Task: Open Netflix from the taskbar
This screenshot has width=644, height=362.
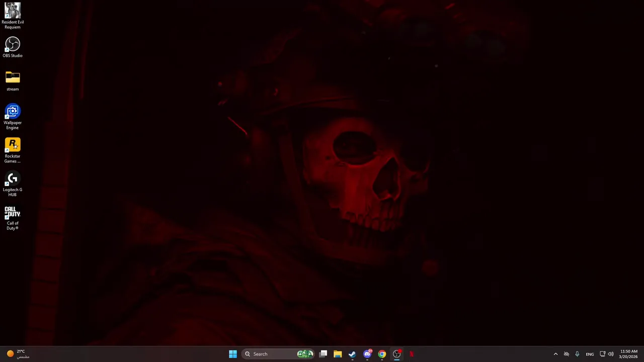Action: click(412, 354)
